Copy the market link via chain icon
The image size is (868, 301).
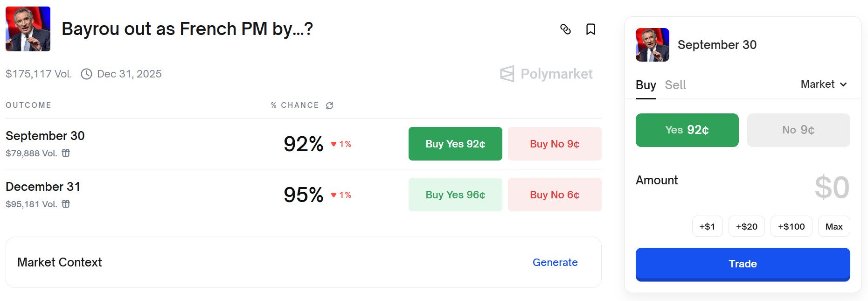pyautogui.click(x=565, y=29)
